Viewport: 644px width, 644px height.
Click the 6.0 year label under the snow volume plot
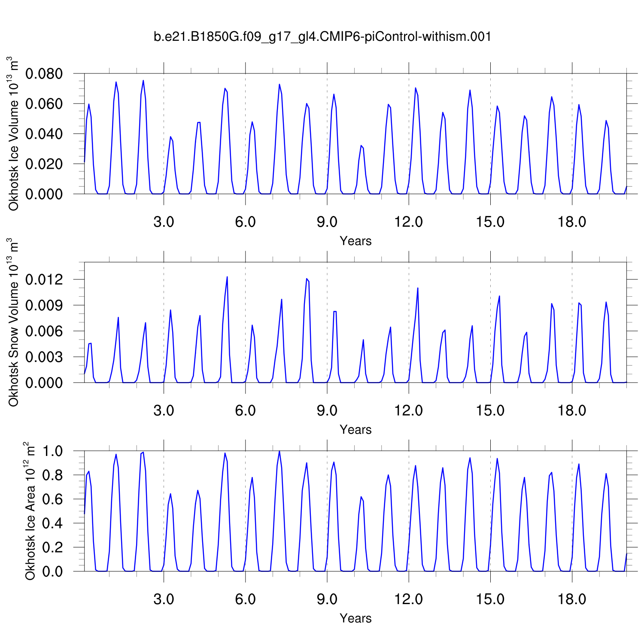(245, 410)
